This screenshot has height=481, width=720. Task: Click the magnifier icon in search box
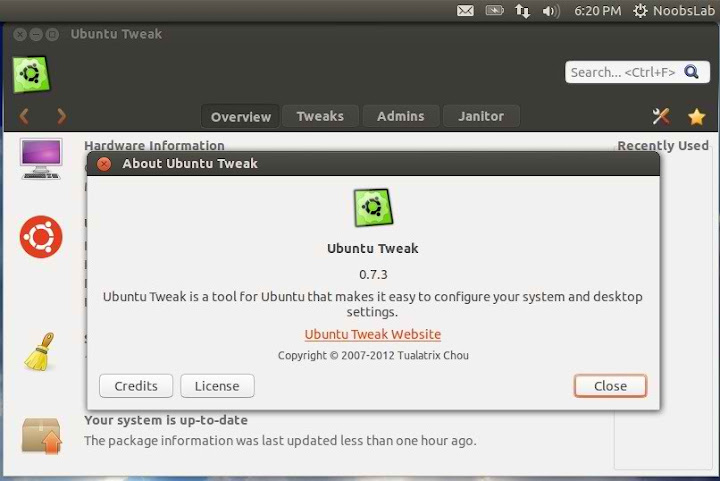point(691,72)
